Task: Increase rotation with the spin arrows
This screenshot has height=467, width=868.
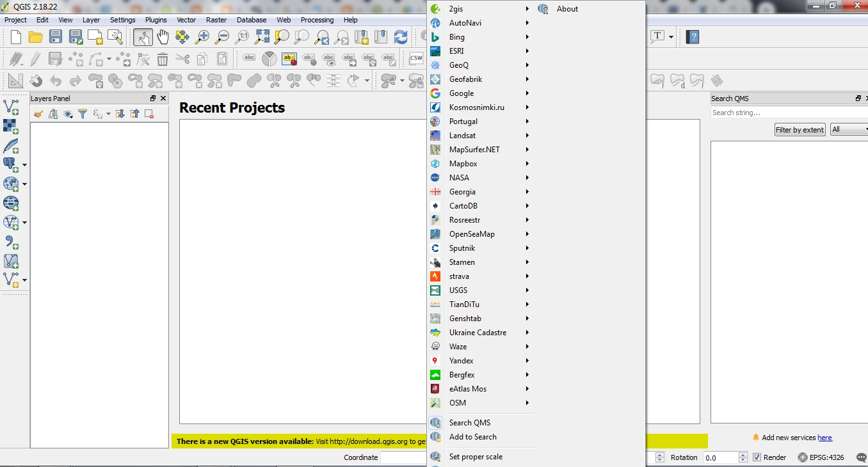Action: pos(743,455)
